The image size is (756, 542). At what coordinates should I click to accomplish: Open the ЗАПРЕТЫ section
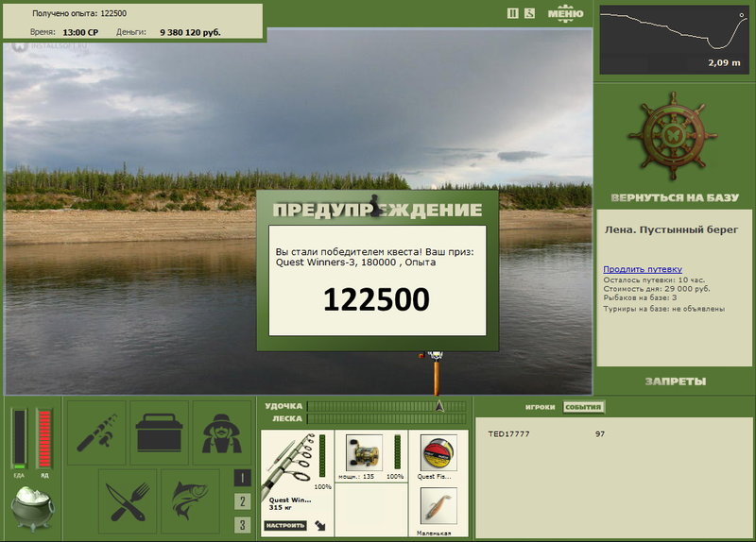(675, 381)
